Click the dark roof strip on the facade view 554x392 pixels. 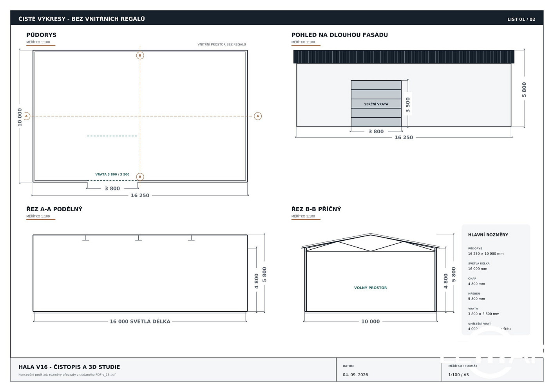click(x=404, y=57)
